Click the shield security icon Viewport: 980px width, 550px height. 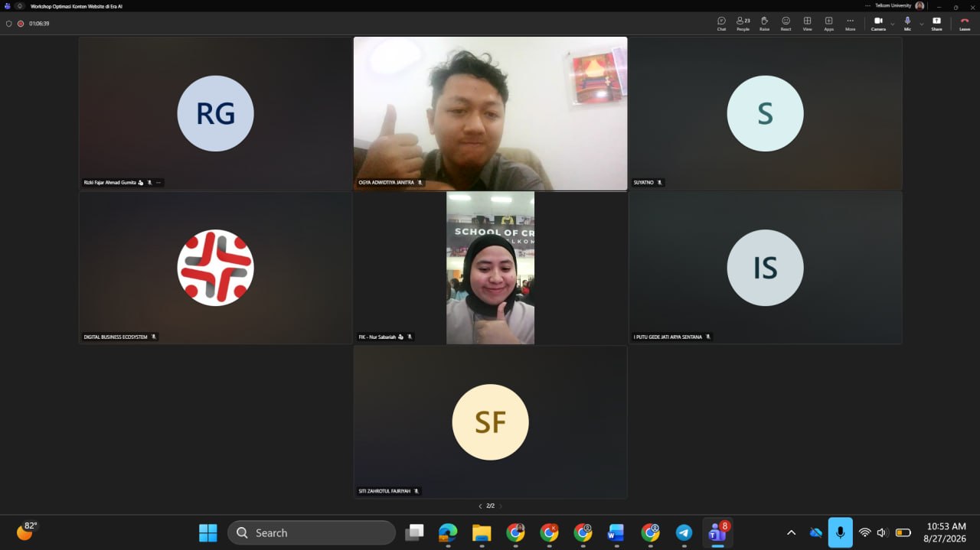9,24
